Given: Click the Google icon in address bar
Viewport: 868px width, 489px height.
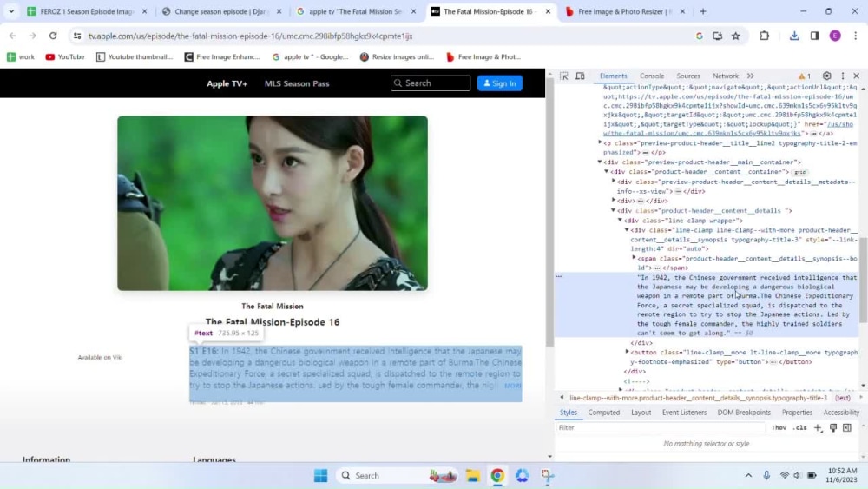Looking at the screenshot, I should 699,36.
